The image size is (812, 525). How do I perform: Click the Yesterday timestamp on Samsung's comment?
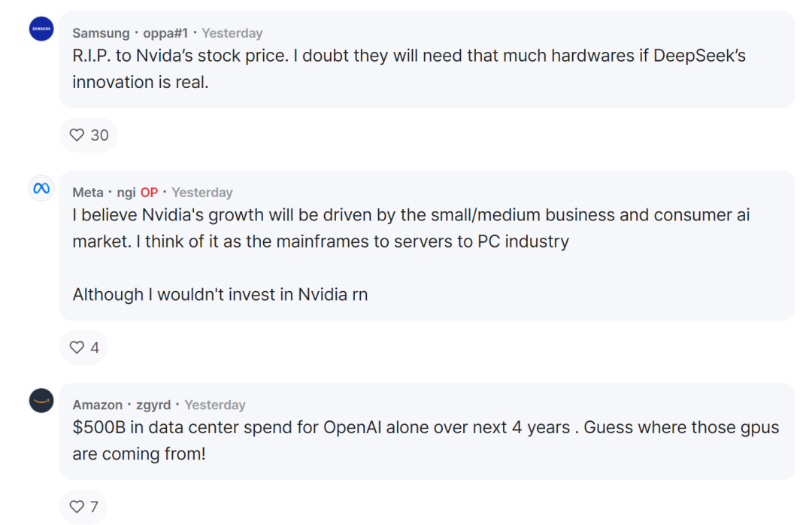coord(232,33)
